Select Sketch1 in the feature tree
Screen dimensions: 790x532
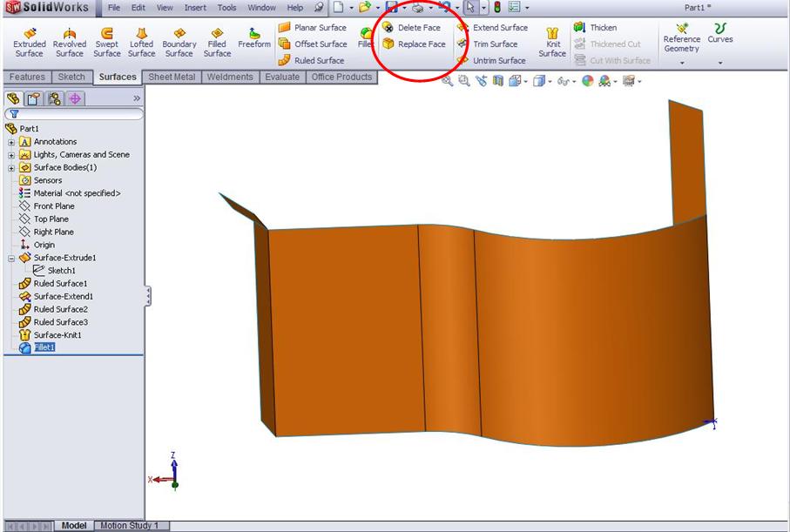[54, 271]
